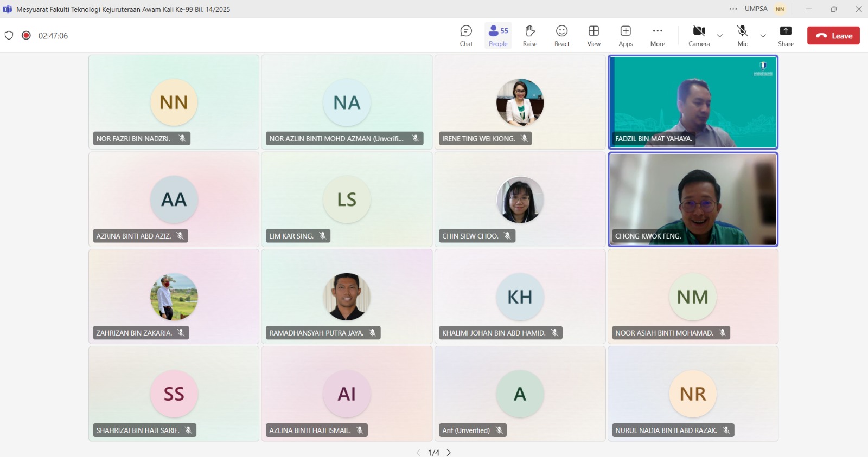Select the NURUL NADIA BINTI ABD RAZAK avatar

[x=693, y=394]
